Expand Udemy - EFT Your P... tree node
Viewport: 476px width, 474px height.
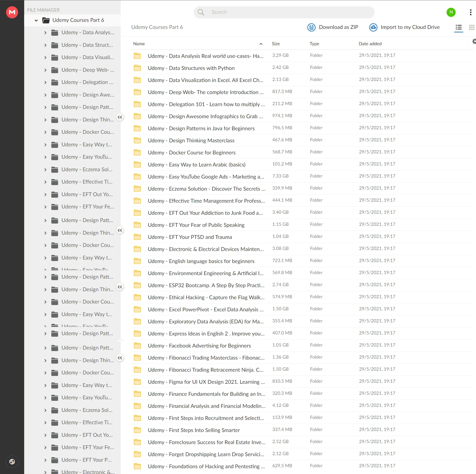click(x=45, y=460)
